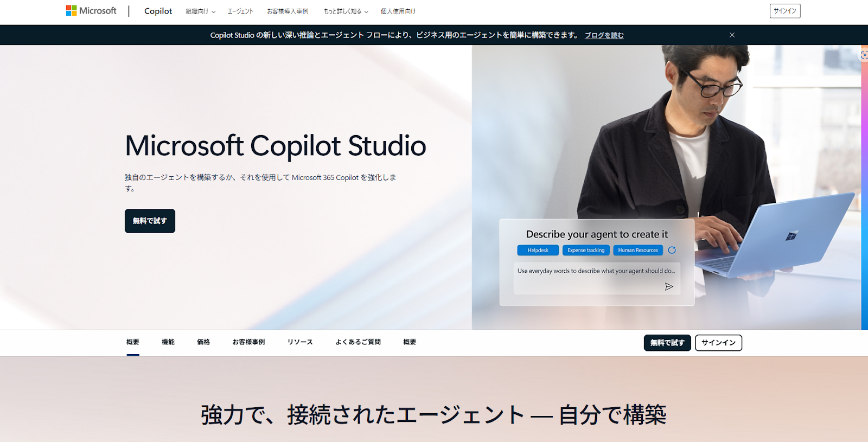Click the hero 無料で試す button
Viewport: 868px width, 442px height.
click(x=150, y=221)
